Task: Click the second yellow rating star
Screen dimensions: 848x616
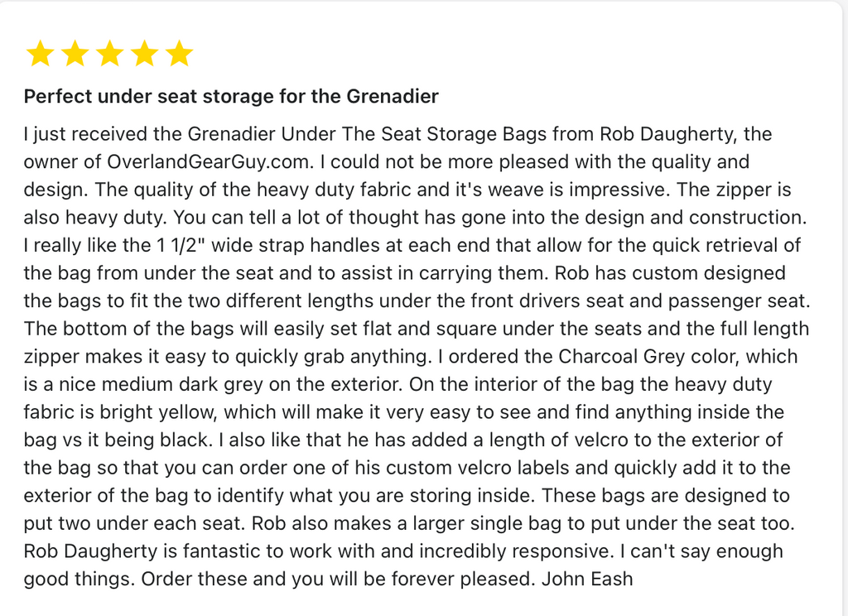Action: (x=75, y=55)
